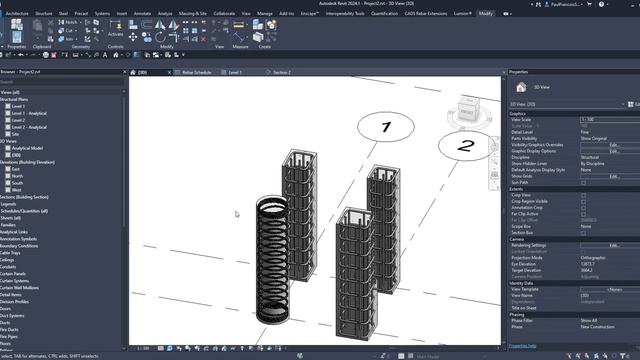Viewport: 640px width, 360px height.
Task: Toggle the Far Clip Active checkbox
Action: [583, 214]
